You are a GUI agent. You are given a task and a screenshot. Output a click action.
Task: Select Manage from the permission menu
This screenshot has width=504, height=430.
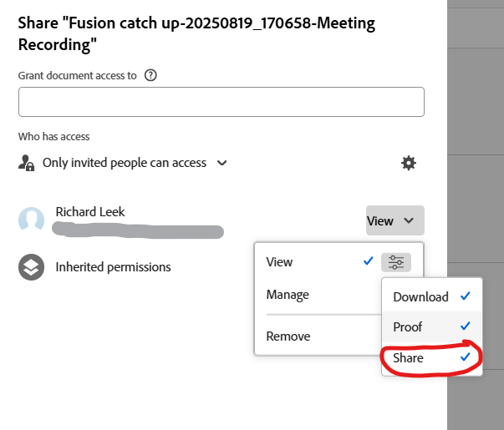pyautogui.click(x=288, y=295)
